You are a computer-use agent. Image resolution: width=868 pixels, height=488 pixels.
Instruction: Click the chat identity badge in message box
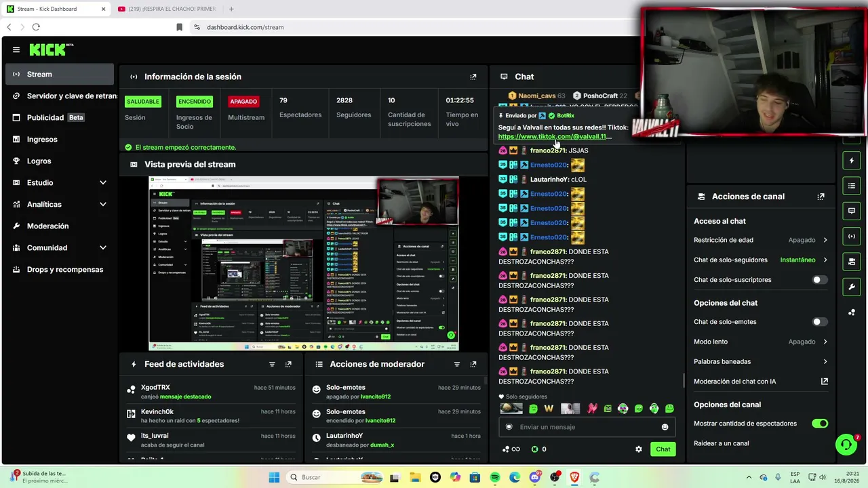pyautogui.click(x=509, y=427)
